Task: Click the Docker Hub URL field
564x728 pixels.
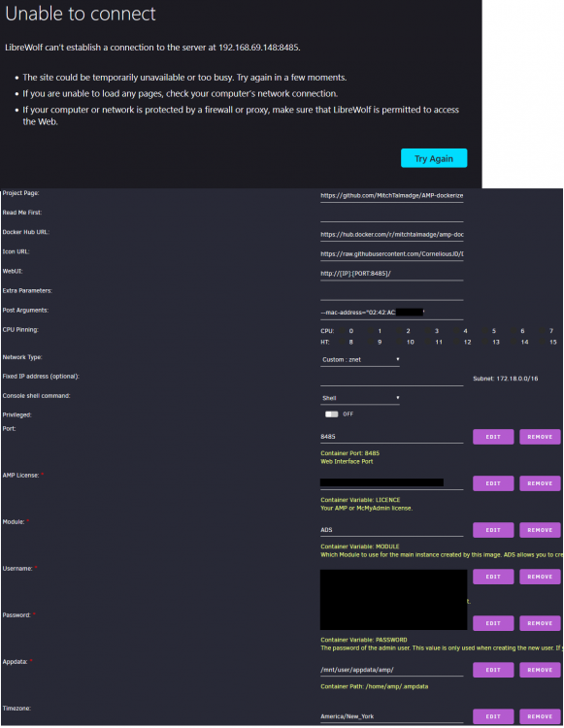Action: 391,235
